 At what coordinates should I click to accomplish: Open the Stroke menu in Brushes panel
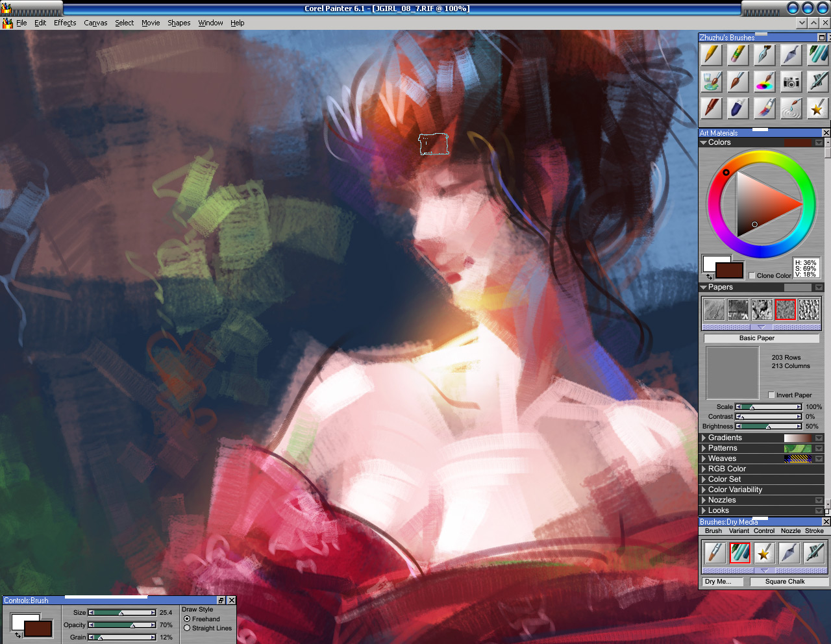(814, 531)
